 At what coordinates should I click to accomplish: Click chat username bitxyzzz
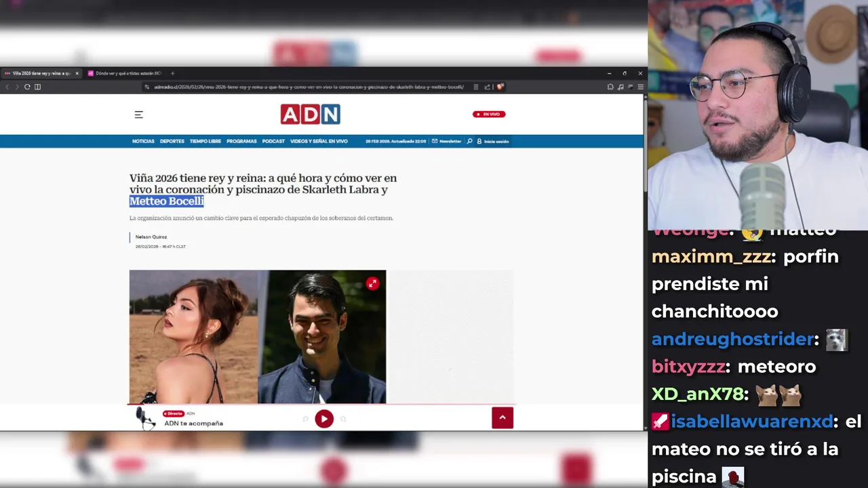click(688, 367)
